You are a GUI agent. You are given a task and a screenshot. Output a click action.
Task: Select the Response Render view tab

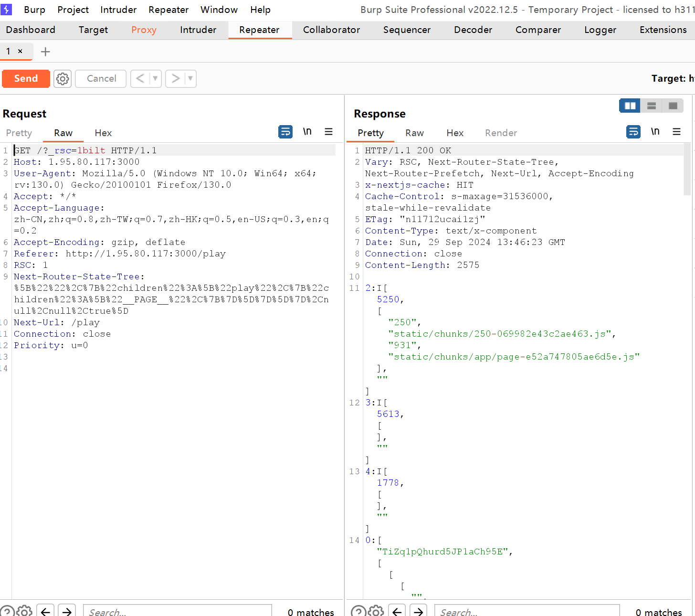[x=501, y=133]
